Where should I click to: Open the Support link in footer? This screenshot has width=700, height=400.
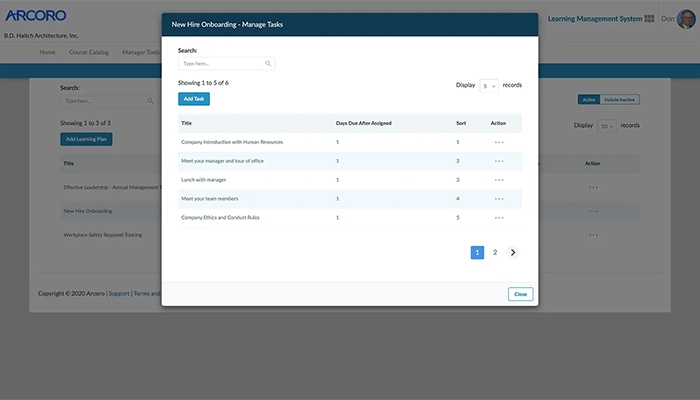(119, 293)
